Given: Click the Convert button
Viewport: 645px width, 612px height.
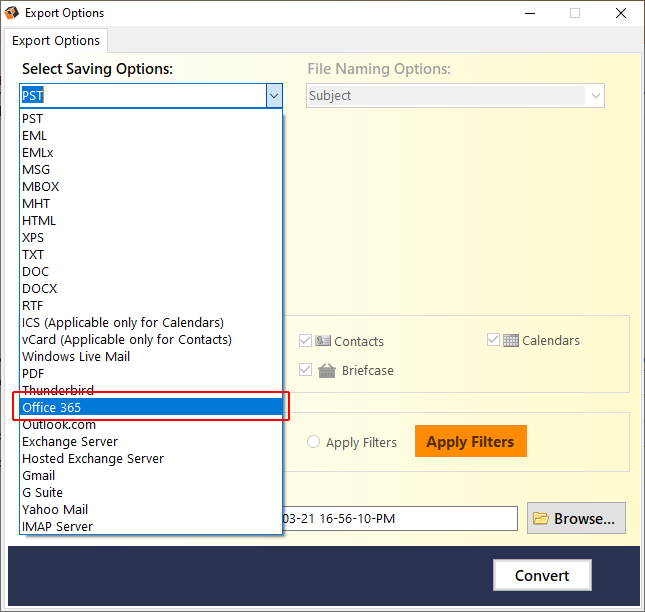Looking at the screenshot, I should pyautogui.click(x=542, y=575).
